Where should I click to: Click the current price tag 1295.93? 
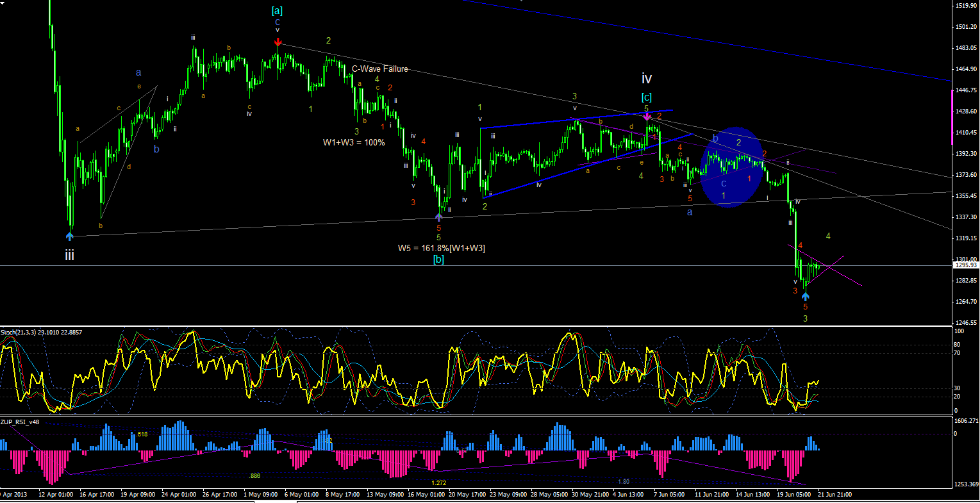965,265
